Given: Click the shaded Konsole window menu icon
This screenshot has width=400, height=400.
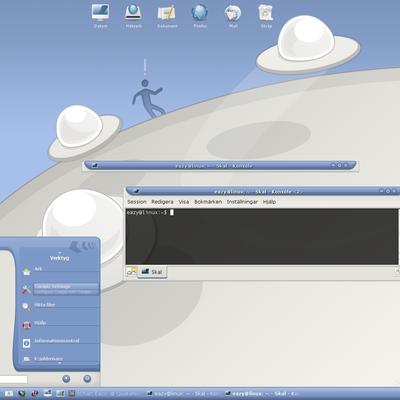Looking at the screenshot, I should pyautogui.click(x=94, y=165).
